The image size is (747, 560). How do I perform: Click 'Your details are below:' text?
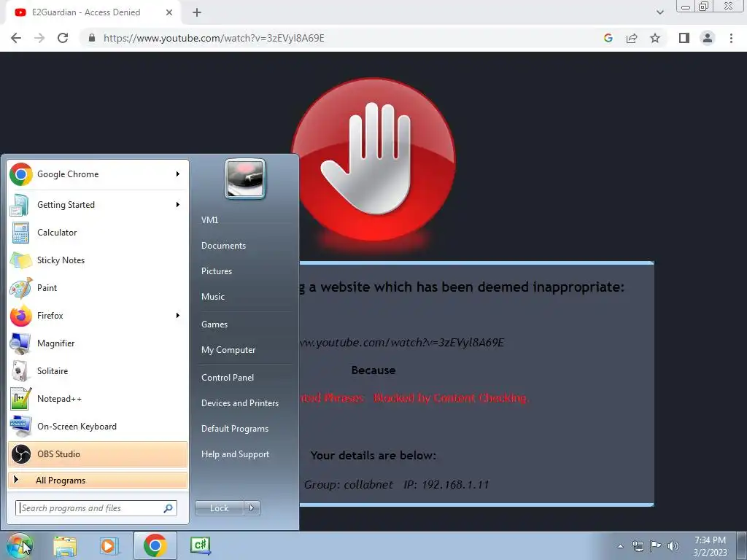tap(373, 456)
